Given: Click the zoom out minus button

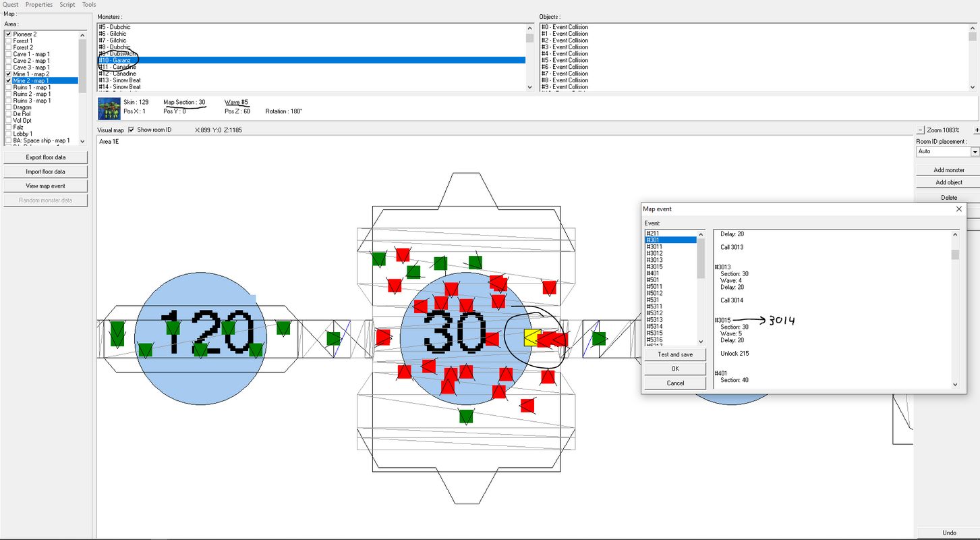Looking at the screenshot, I should click(920, 130).
